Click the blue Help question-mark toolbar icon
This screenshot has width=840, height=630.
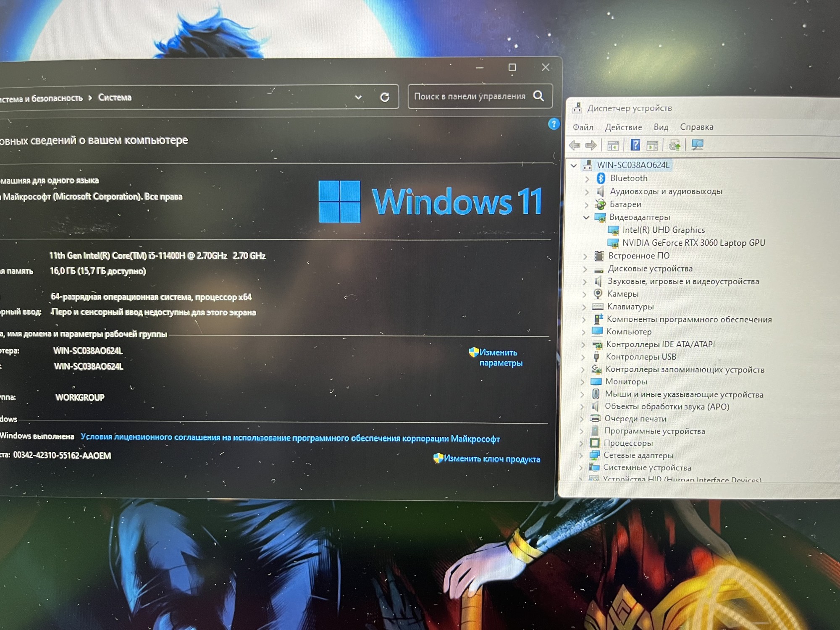(x=635, y=145)
